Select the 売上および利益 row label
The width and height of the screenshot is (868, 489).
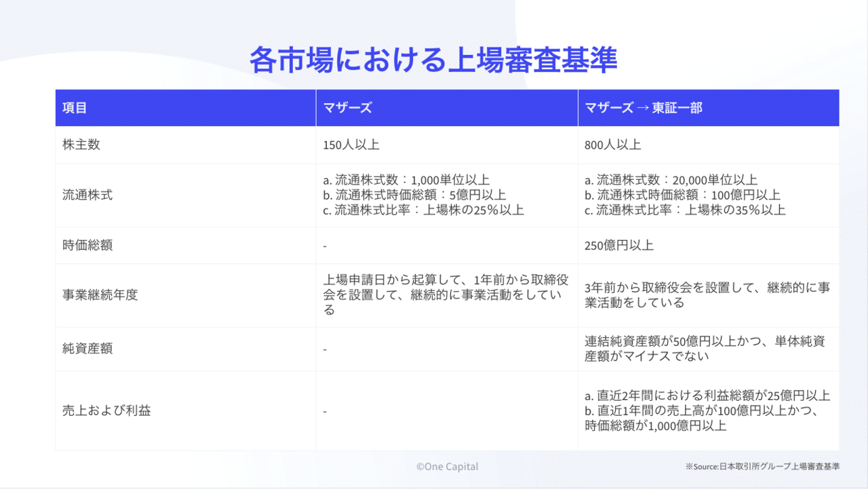[106, 411]
